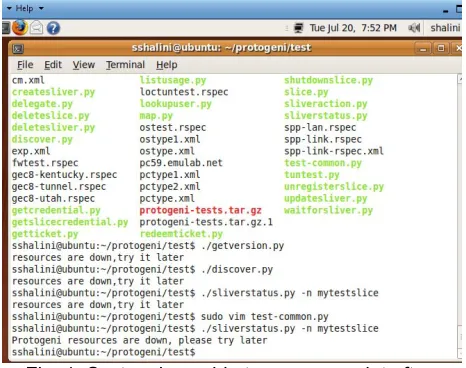Viewport: 466px width, 368px height.
Task: Click listusage.py file name
Action: point(173,80)
